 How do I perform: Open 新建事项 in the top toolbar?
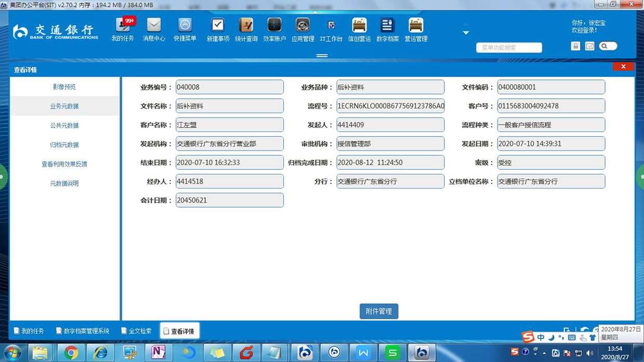tap(218, 29)
